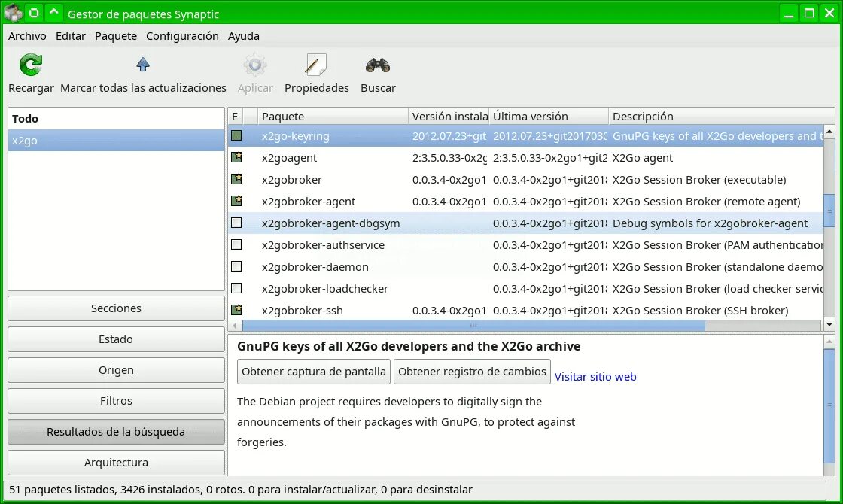Click the Filtros button

pos(116,401)
